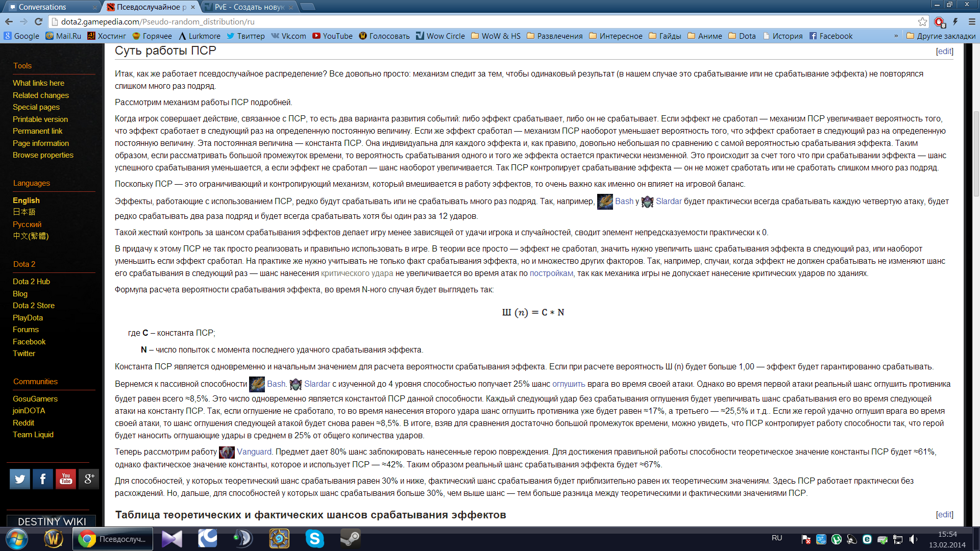The image size is (980, 551).
Task: Open the red extension icon in toolbar
Action: pyautogui.click(x=939, y=22)
